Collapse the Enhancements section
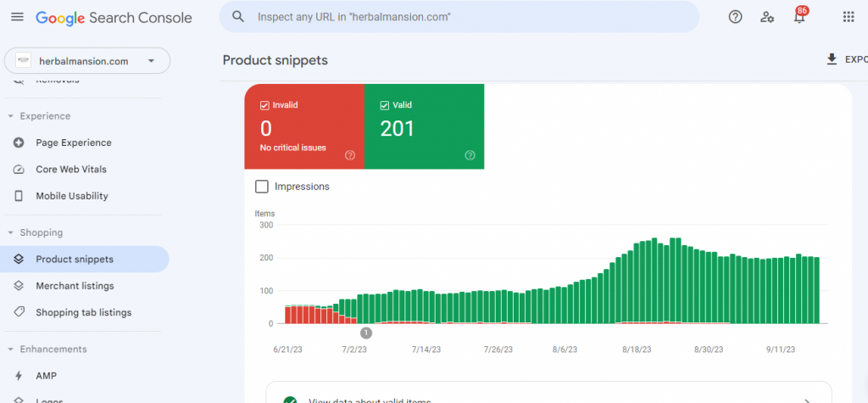This screenshot has width=868, height=403. coord(10,350)
